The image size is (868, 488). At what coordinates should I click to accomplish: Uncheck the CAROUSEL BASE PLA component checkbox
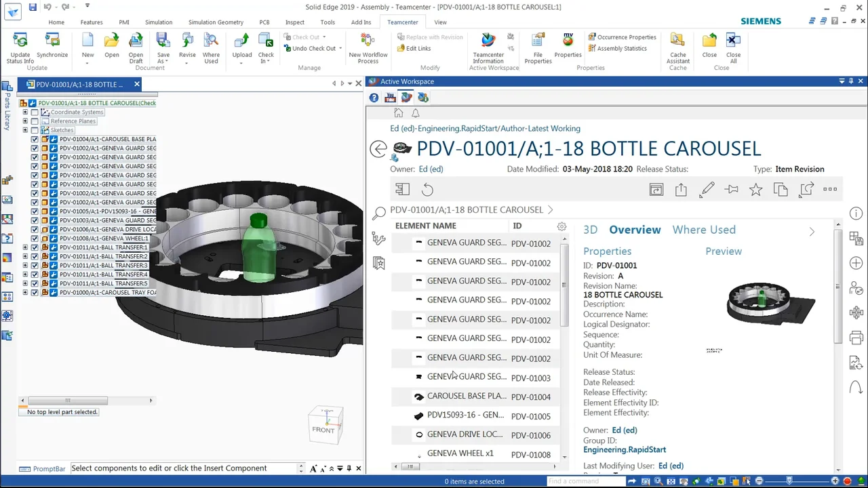(35, 139)
